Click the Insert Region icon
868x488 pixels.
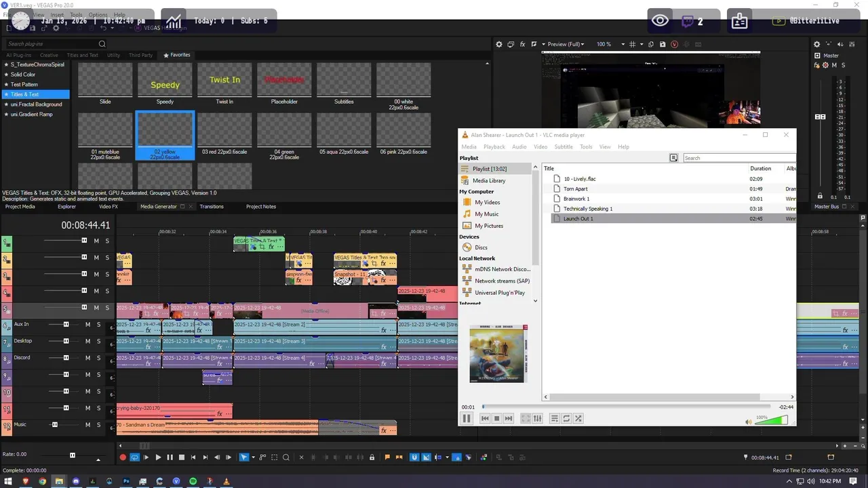point(399,457)
